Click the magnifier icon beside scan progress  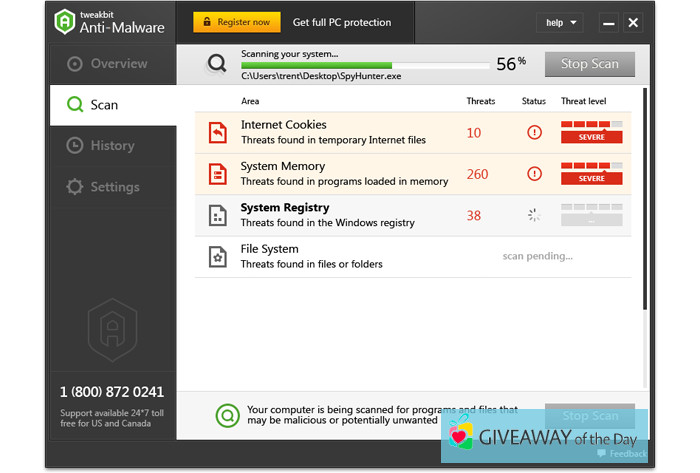217,65
